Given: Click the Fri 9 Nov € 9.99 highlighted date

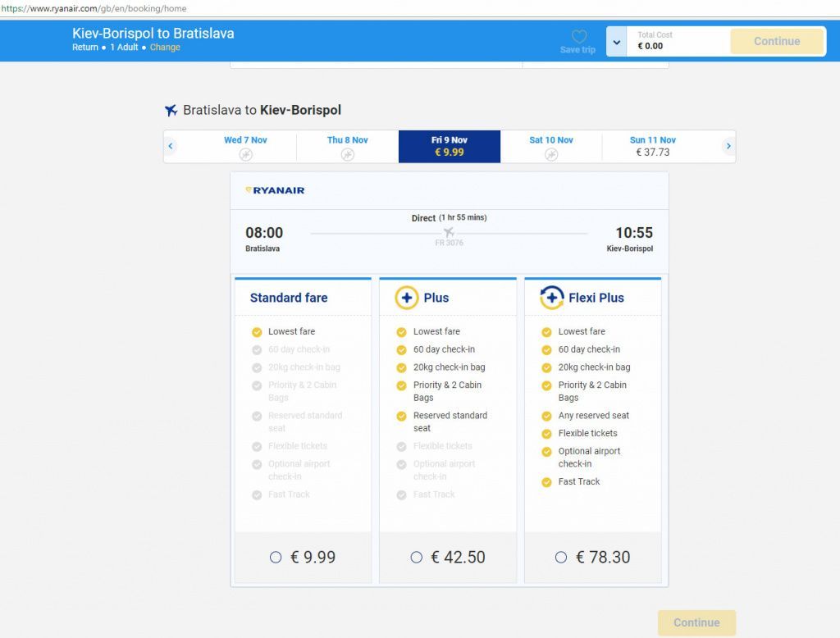Looking at the screenshot, I should pos(450,145).
